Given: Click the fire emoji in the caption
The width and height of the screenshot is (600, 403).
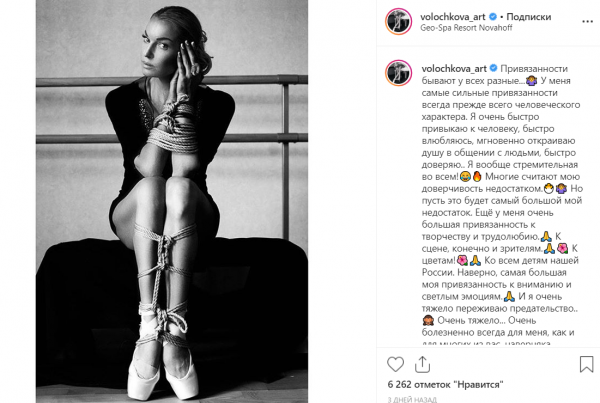Looking at the screenshot, I should tap(477, 176).
